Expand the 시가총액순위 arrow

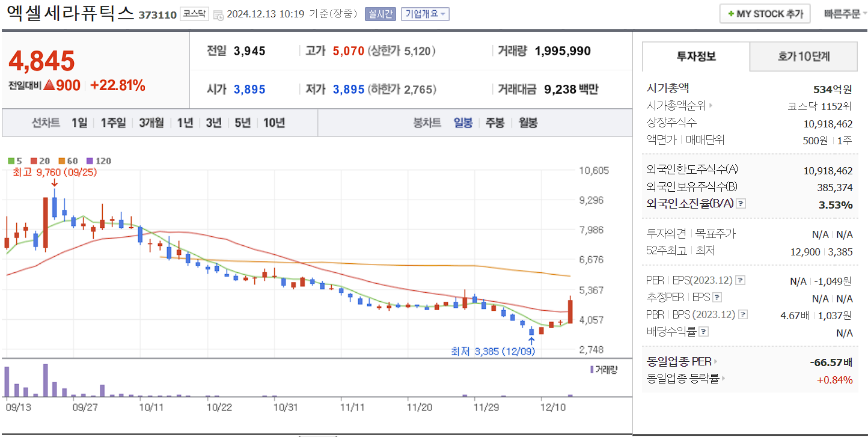pyautogui.click(x=711, y=106)
